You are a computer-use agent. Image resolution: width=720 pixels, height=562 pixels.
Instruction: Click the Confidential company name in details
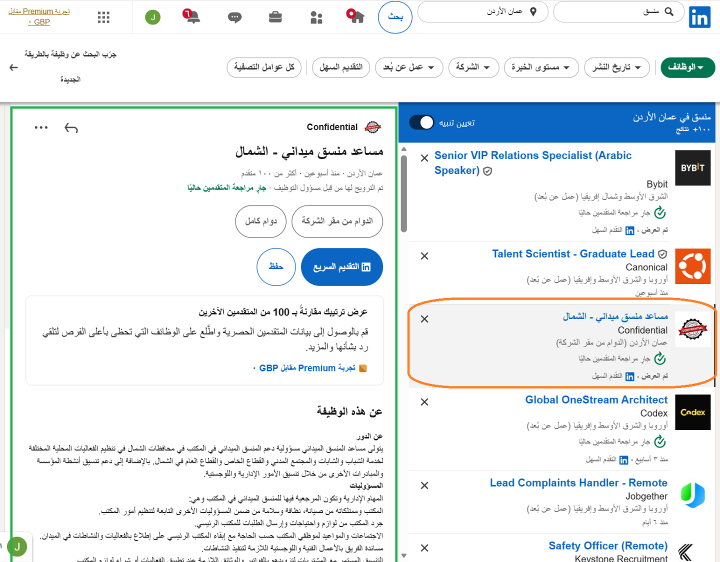click(x=332, y=127)
